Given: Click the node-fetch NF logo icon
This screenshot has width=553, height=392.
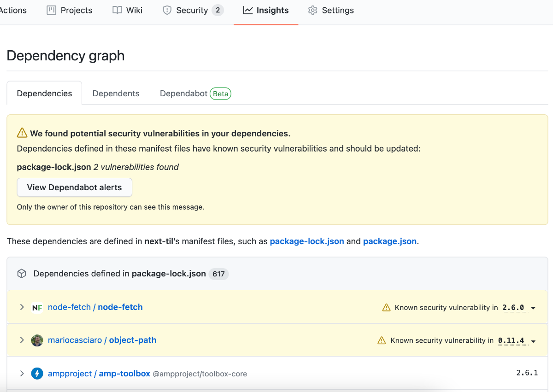Looking at the screenshot, I should point(37,307).
